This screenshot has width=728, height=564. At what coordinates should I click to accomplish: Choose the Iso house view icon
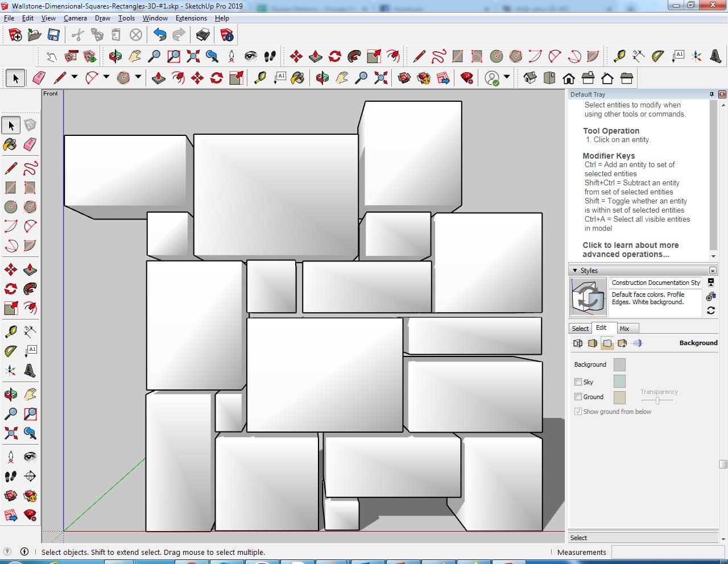coord(530,78)
